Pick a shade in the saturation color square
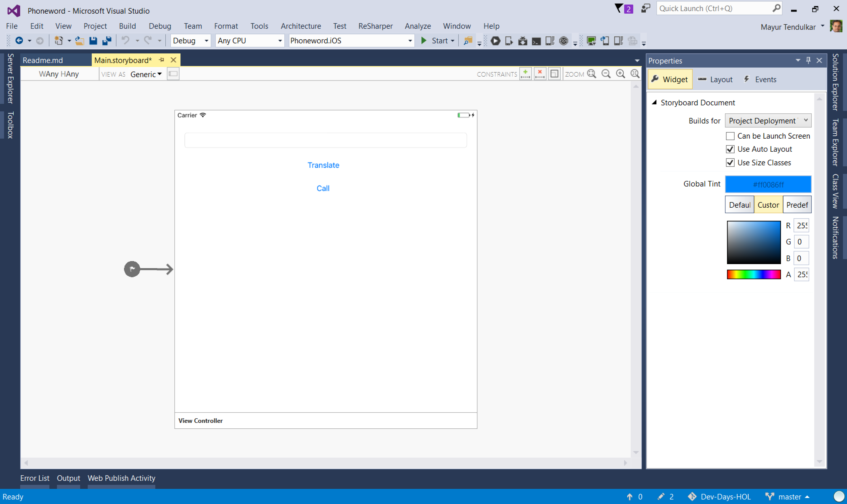Image resolution: width=847 pixels, height=504 pixels. pos(753,242)
